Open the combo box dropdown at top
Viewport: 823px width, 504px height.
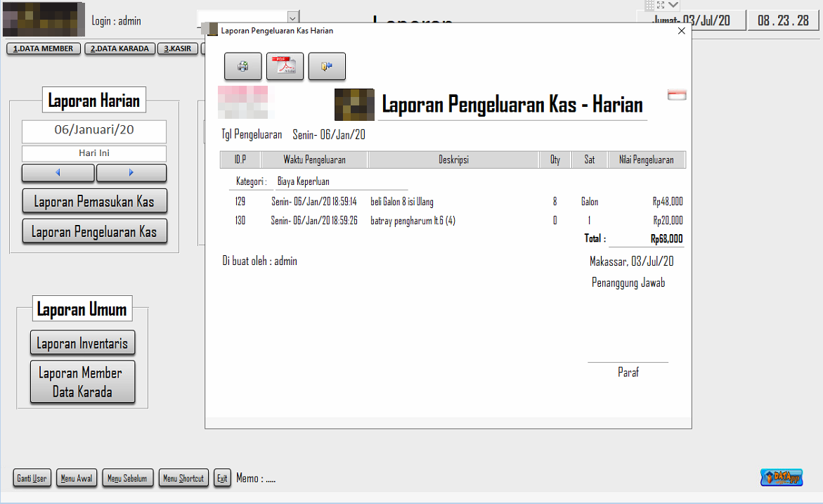(x=292, y=18)
